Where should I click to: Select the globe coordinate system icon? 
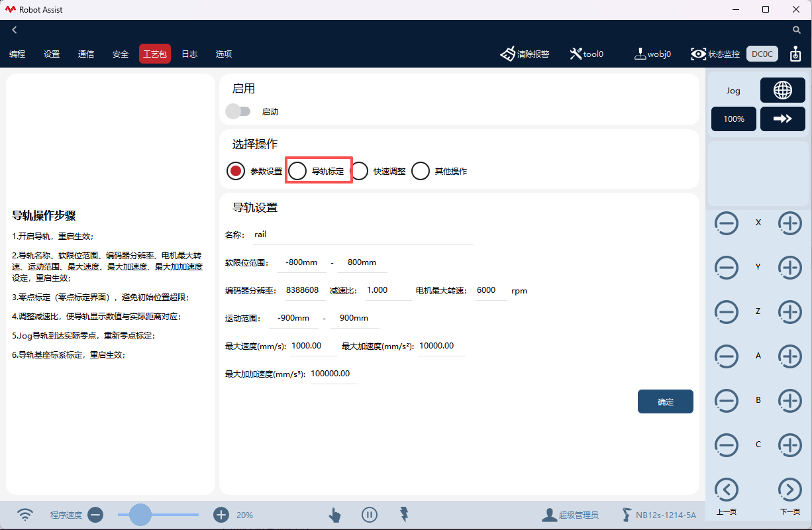click(783, 90)
